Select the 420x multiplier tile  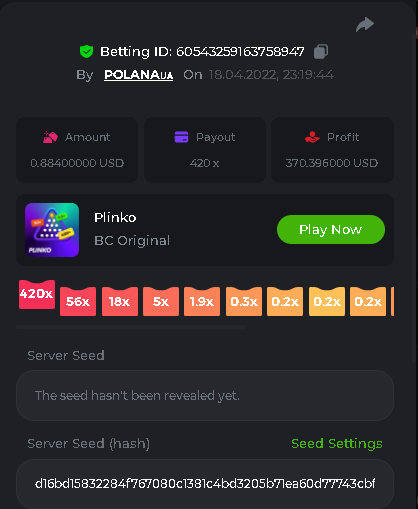coord(37,294)
